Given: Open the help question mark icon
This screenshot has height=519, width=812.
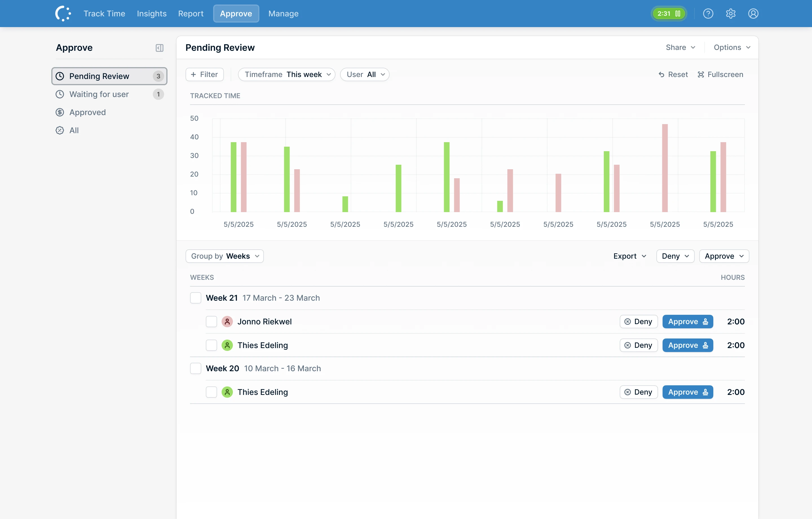Looking at the screenshot, I should click(x=708, y=14).
